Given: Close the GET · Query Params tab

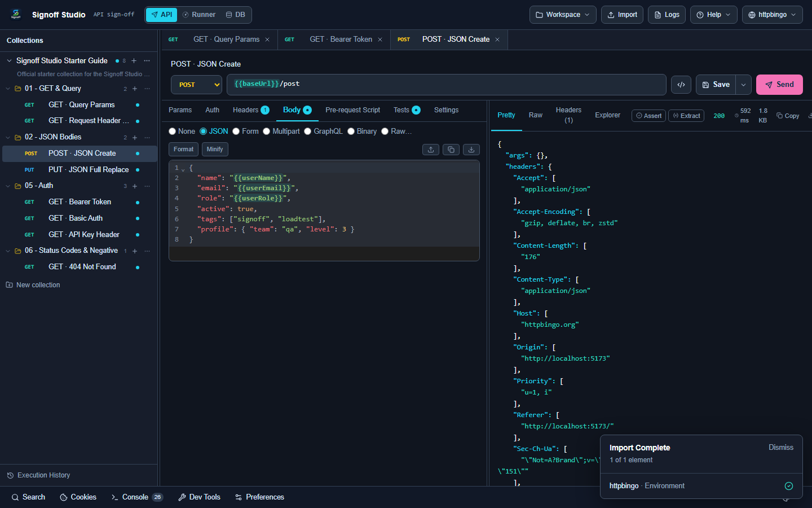Looking at the screenshot, I should [267, 40].
